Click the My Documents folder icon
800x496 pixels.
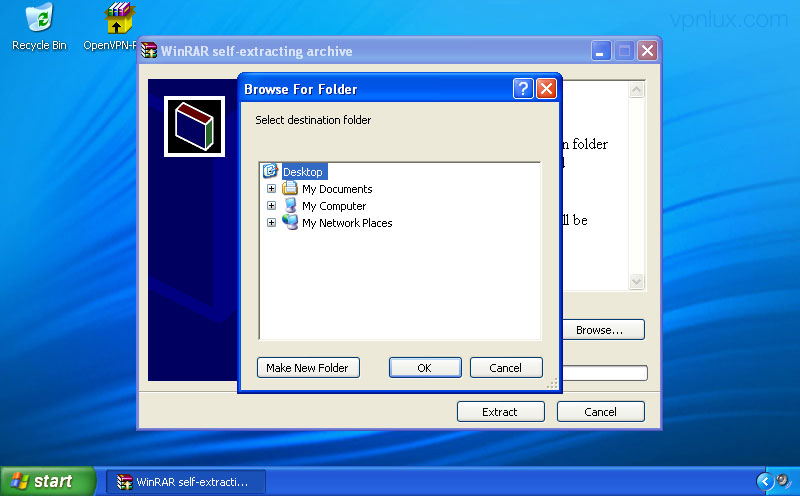pos(290,188)
